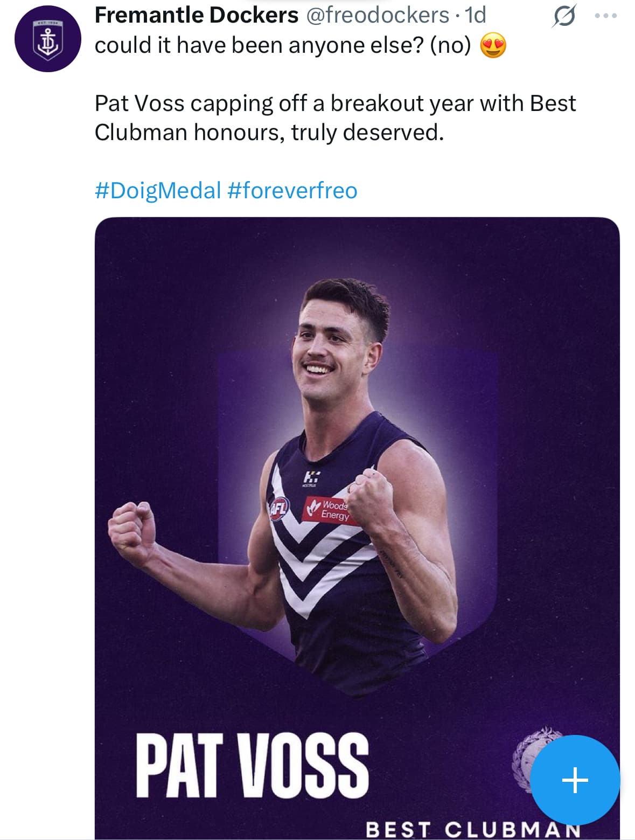Click the heart-eyes emoji in the post
The height and width of the screenshot is (840, 635).
click(x=493, y=45)
